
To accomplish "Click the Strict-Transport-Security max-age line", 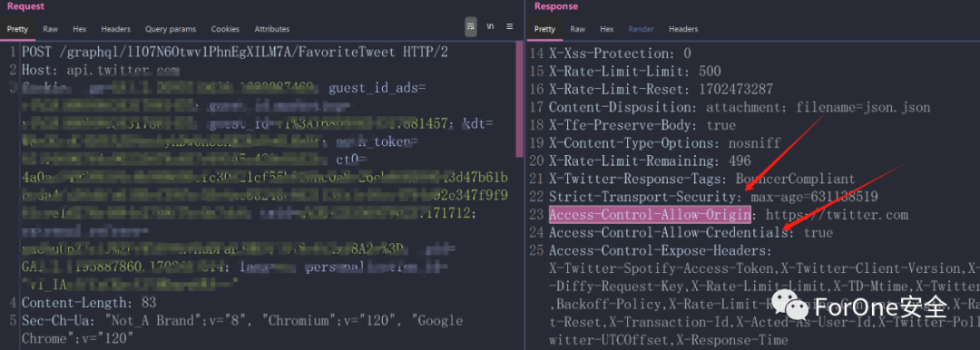I will pos(713,197).
